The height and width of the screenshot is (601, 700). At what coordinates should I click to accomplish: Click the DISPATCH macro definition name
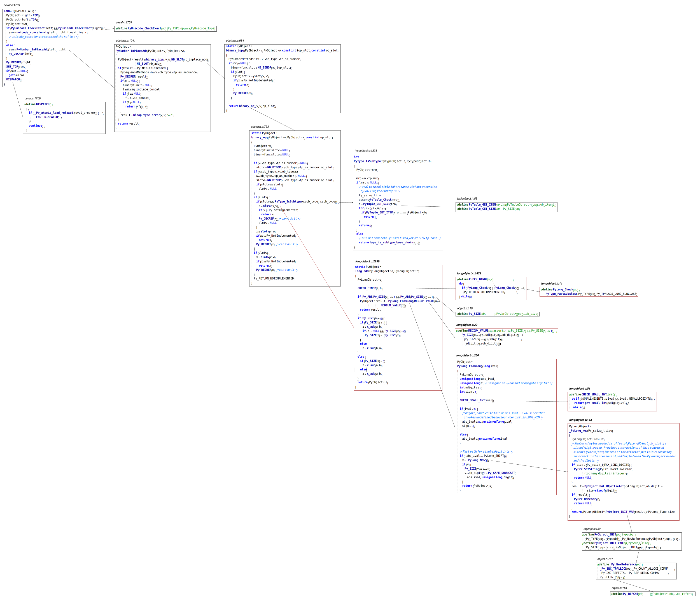pyautogui.click(x=43, y=104)
